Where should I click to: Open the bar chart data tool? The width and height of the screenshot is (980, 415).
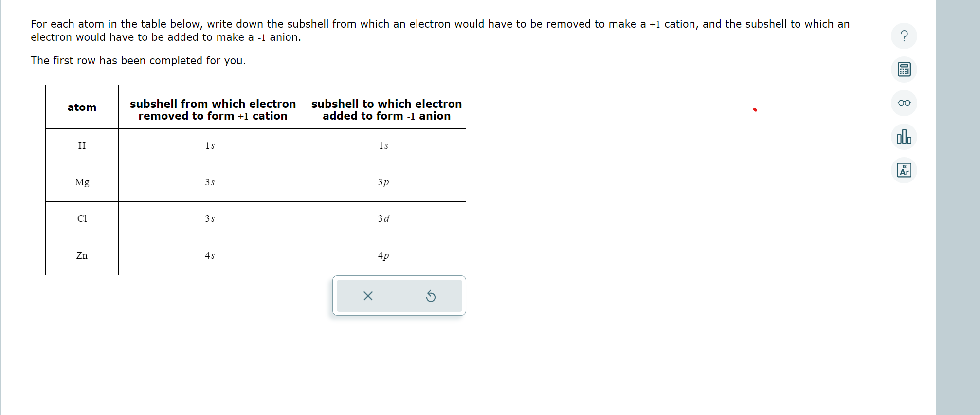904,137
